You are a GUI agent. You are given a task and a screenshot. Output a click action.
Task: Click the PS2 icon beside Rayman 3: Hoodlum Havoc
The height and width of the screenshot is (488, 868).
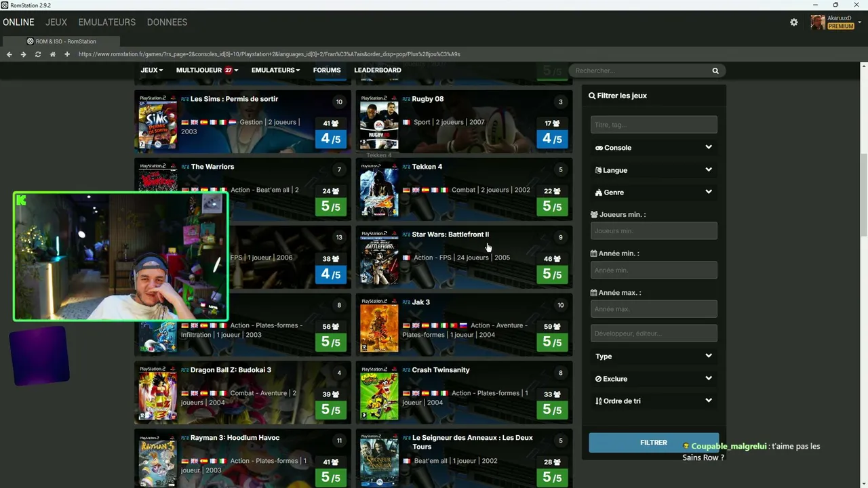(x=184, y=438)
